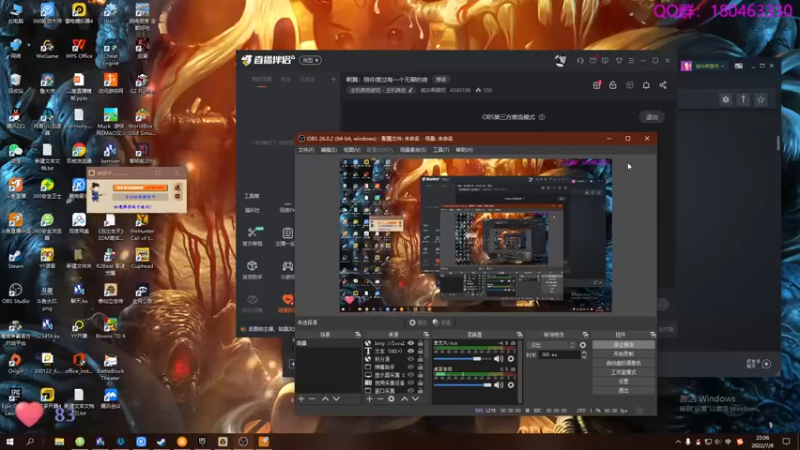Click the lock icon in 直播伴侣 header
This screenshot has width=800, height=450.
613,85
